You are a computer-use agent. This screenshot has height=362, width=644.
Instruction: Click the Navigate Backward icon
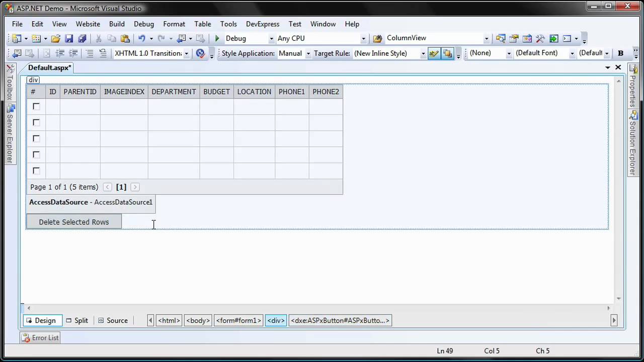pos(182,38)
